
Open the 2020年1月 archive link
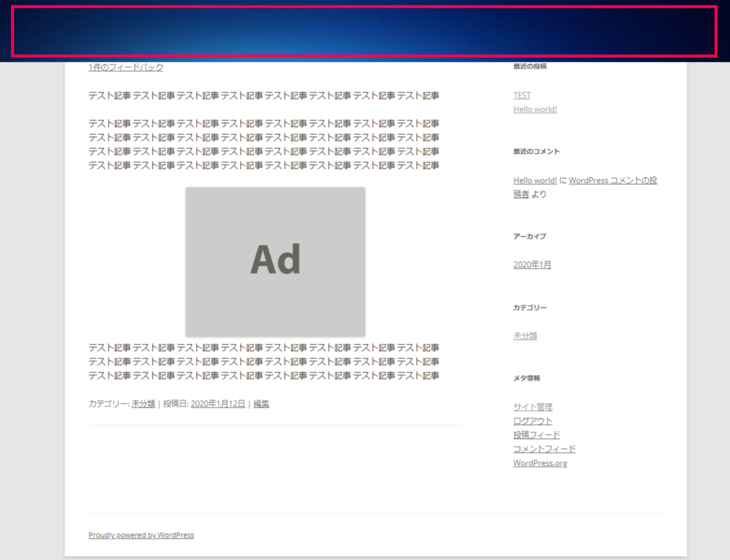pyautogui.click(x=532, y=265)
